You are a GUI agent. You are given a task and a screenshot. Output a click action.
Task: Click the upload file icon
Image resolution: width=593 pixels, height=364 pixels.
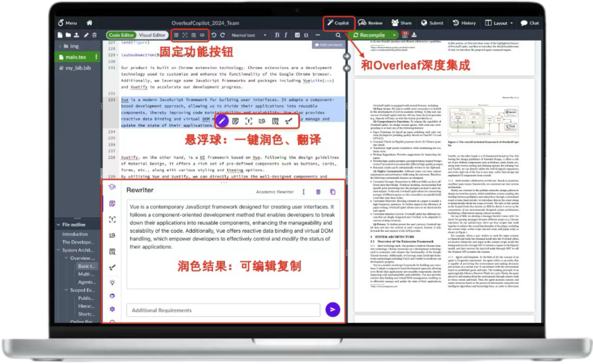(76, 35)
